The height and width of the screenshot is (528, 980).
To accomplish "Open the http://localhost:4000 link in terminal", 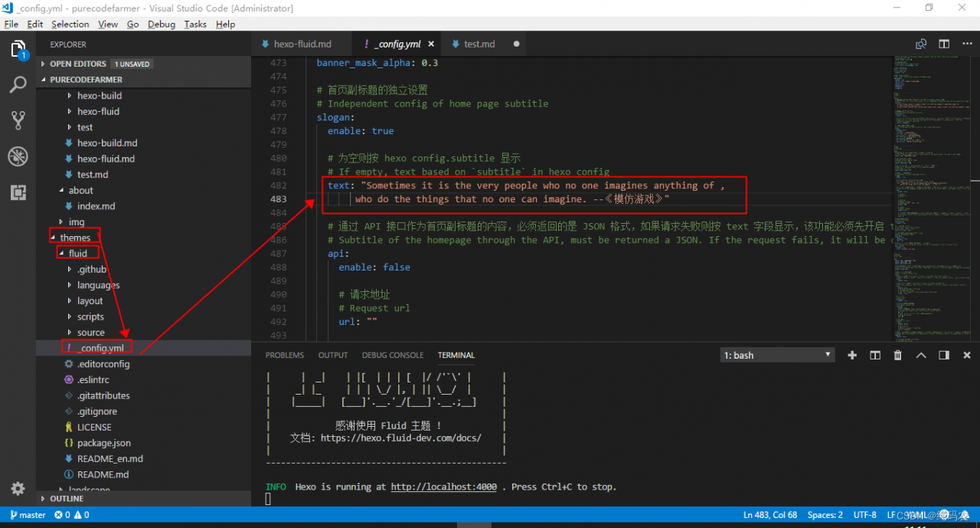I will point(443,487).
